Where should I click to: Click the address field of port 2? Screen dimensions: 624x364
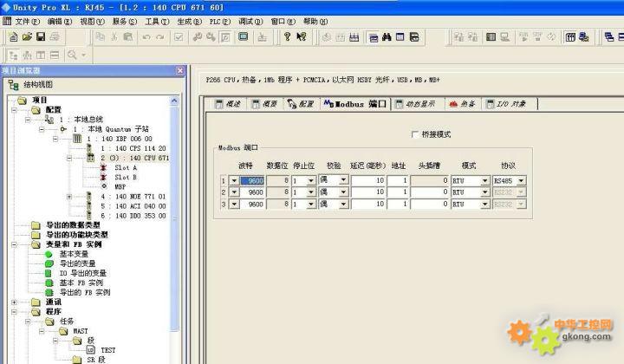398,192
